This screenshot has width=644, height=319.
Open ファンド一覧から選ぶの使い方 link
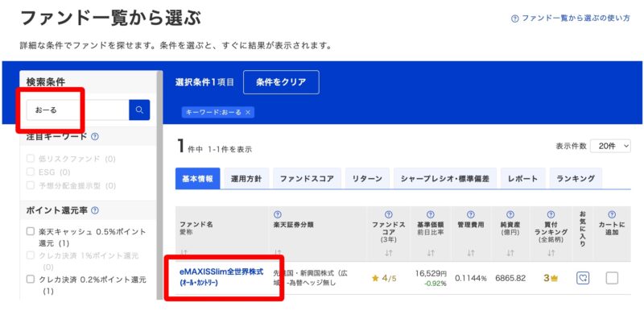click(571, 19)
